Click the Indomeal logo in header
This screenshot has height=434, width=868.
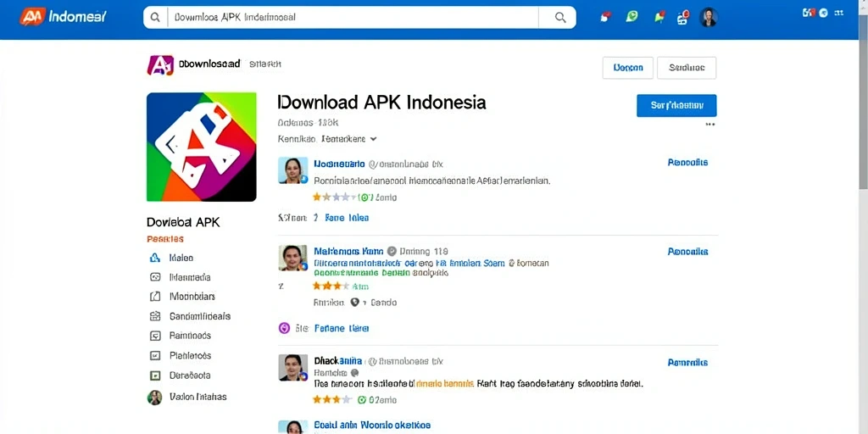(63, 17)
